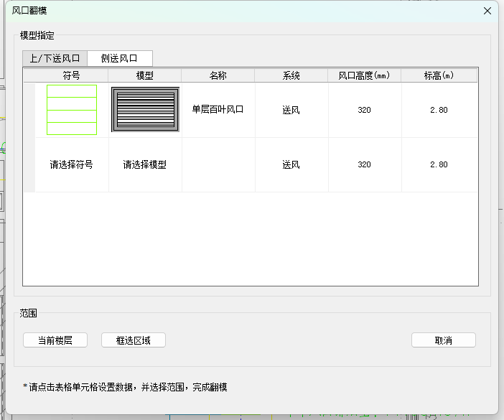504x420 pixels.
Task: Switch to the 上/下送风口 tab
Action: point(55,59)
